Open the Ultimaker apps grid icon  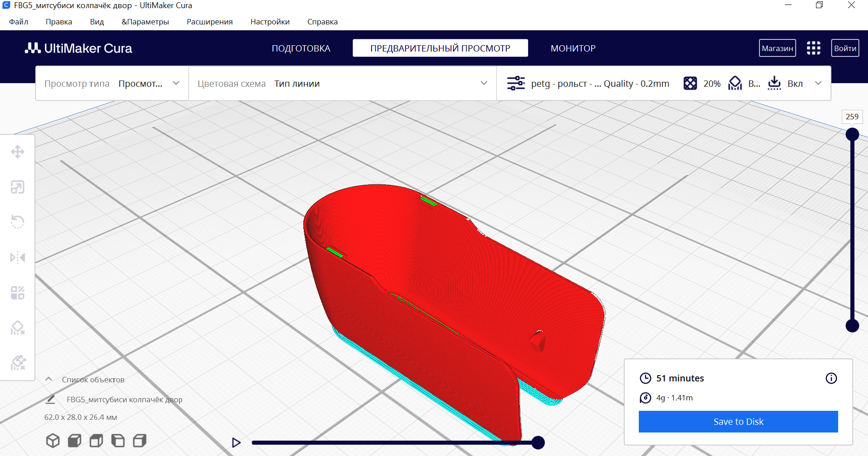pyautogui.click(x=814, y=48)
